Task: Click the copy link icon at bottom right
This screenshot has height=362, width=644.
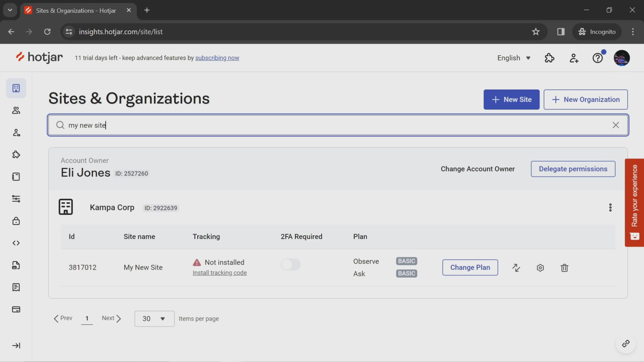Action: [626, 344]
